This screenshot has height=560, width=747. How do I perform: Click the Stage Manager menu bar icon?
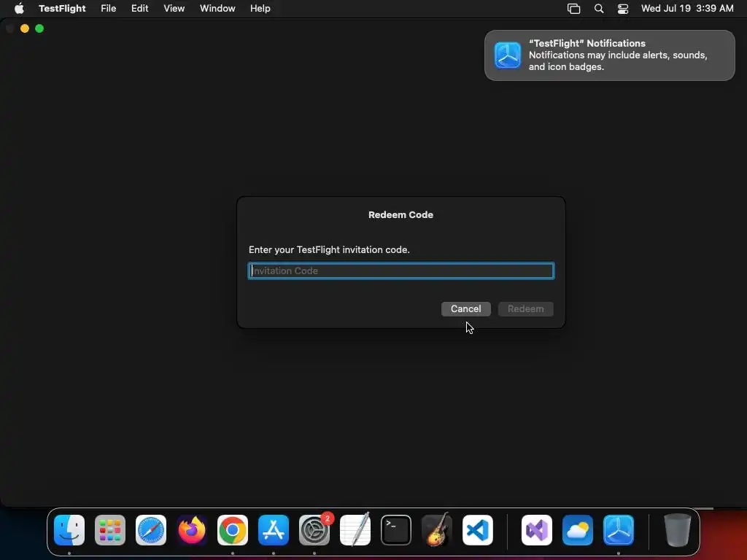pos(573,9)
